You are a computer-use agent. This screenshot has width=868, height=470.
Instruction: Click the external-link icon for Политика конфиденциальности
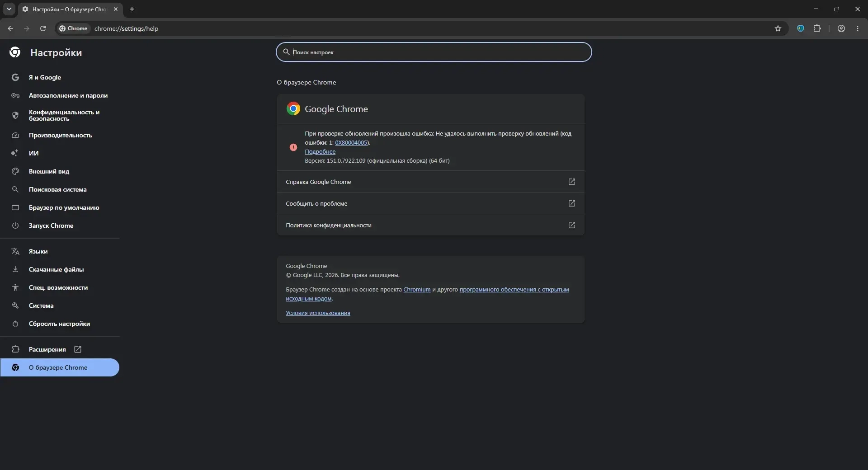tap(572, 225)
